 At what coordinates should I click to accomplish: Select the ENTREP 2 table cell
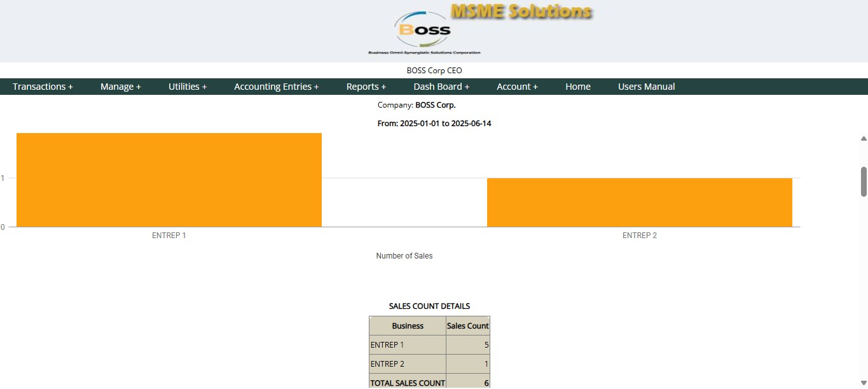[x=408, y=364]
